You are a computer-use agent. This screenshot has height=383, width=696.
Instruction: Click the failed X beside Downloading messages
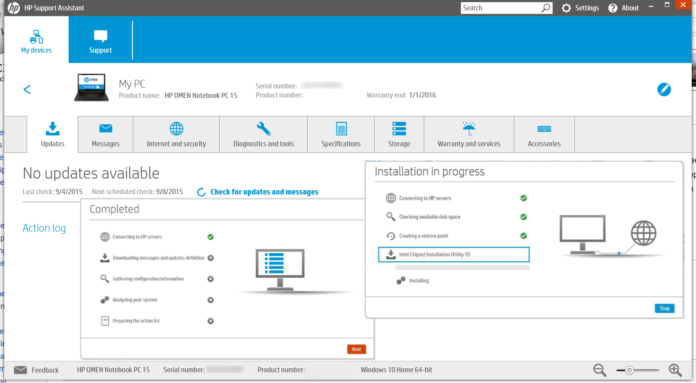click(210, 258)
